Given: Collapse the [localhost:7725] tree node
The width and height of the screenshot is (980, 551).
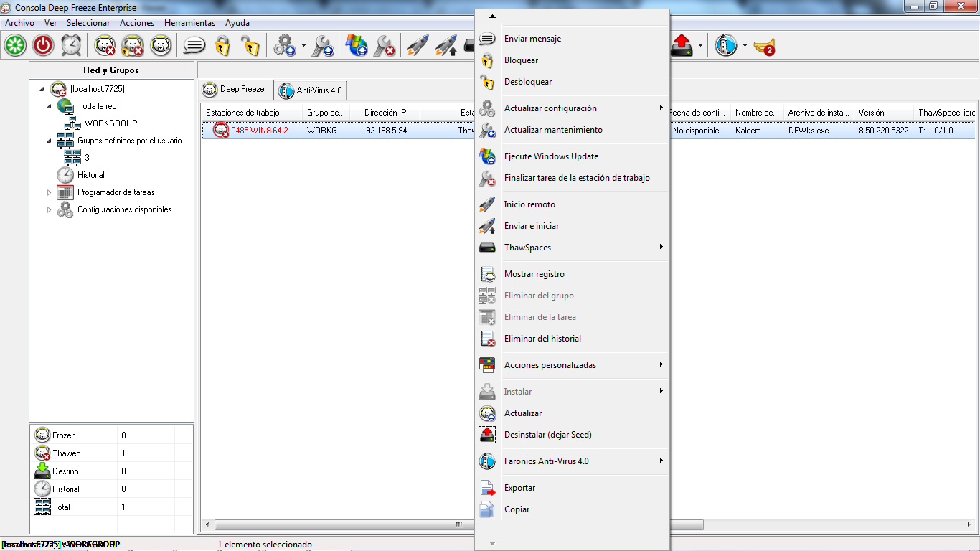Looking at the screenshot, I should point(42,89).
